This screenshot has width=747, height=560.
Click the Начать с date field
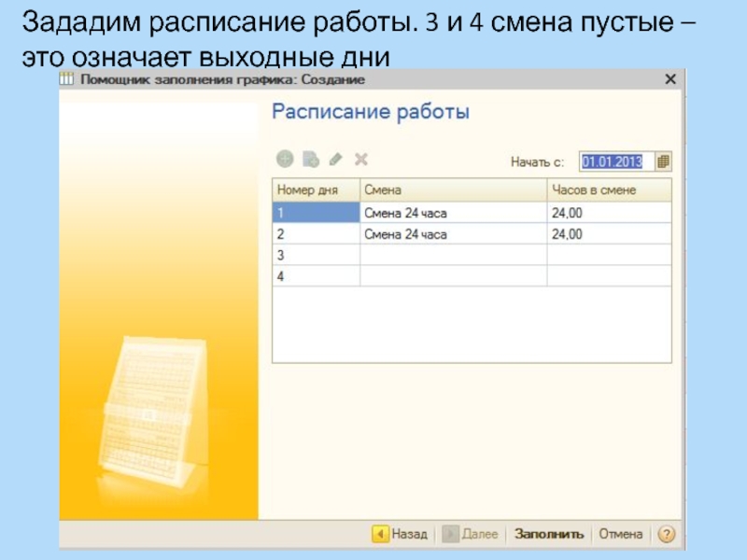[x=617, y=161]
